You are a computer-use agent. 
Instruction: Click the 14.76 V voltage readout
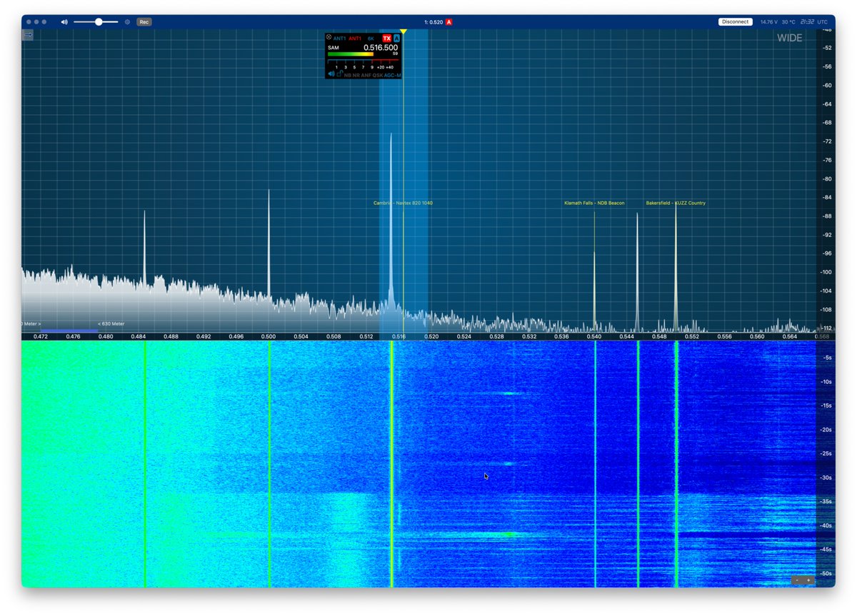tap(769, 22)
